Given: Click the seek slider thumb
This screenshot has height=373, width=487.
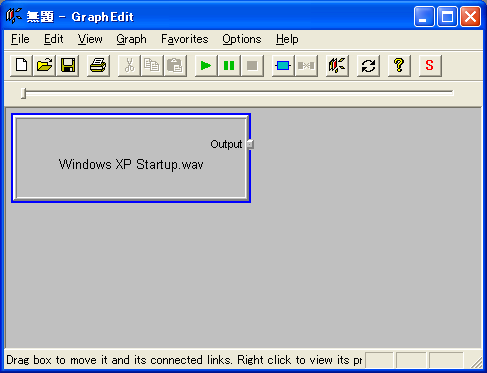Looking at the screenshot, I should 23,93.
